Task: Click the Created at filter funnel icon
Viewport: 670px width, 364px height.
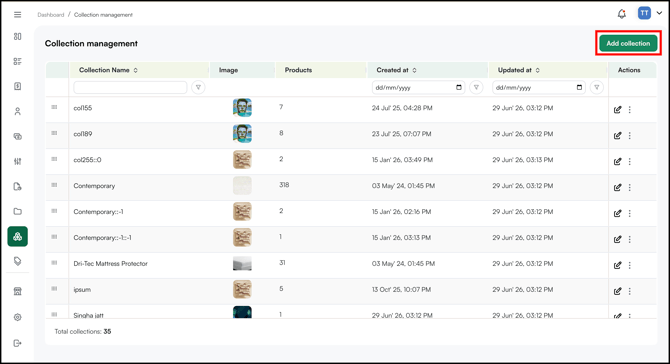Action: [x=476, y=87]
